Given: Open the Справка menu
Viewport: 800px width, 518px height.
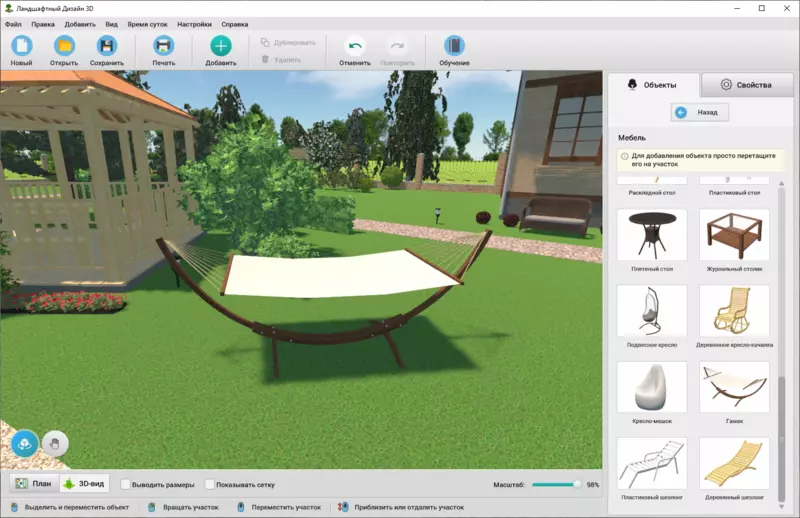Looking at the screenshot, I should (235, 24).
